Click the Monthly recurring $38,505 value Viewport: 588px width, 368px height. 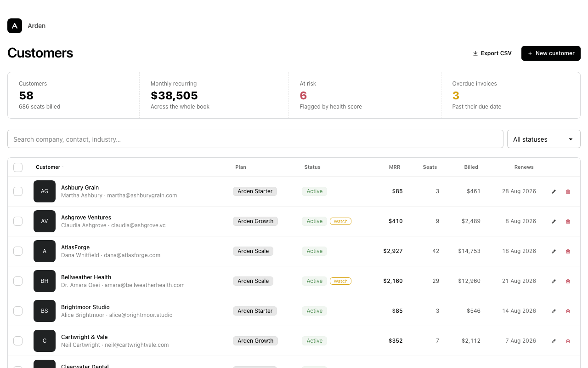(x=174, y=96)
